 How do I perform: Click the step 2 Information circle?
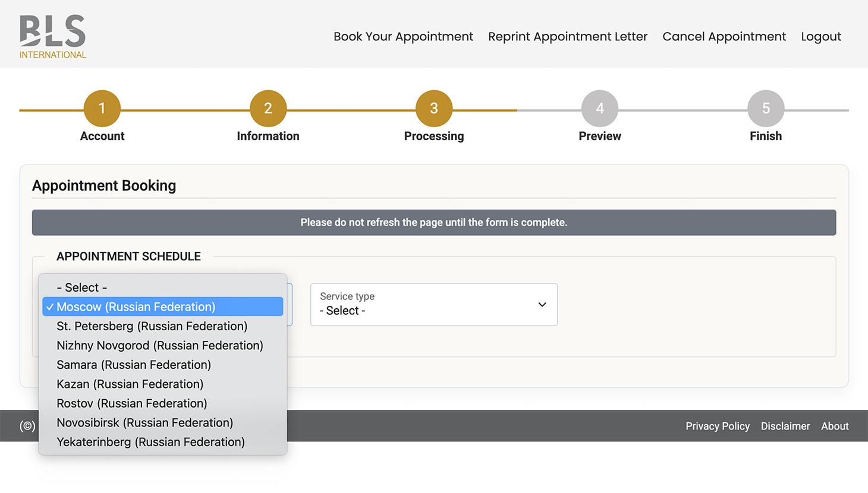pyautogui.click(x=268, y=108)
